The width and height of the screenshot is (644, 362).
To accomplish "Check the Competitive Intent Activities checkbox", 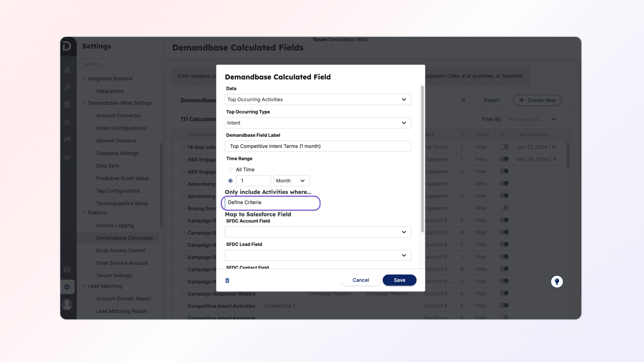I will coord(182,306).
